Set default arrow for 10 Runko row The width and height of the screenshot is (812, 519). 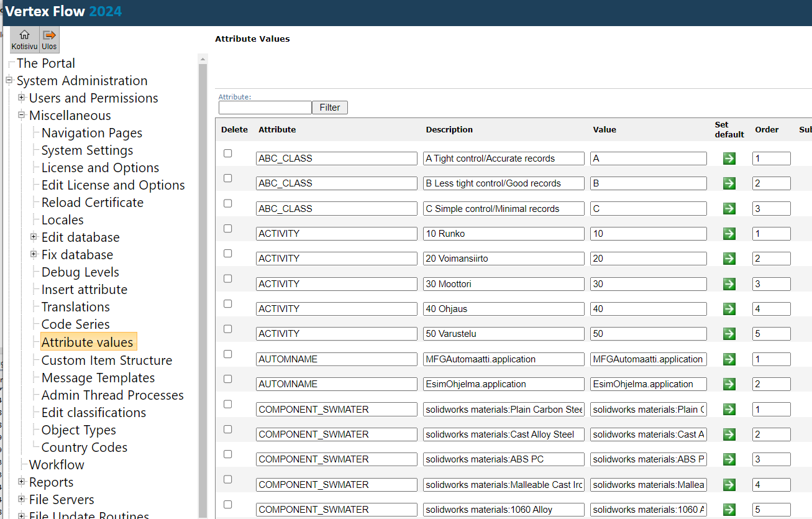(x=729, y=234)
